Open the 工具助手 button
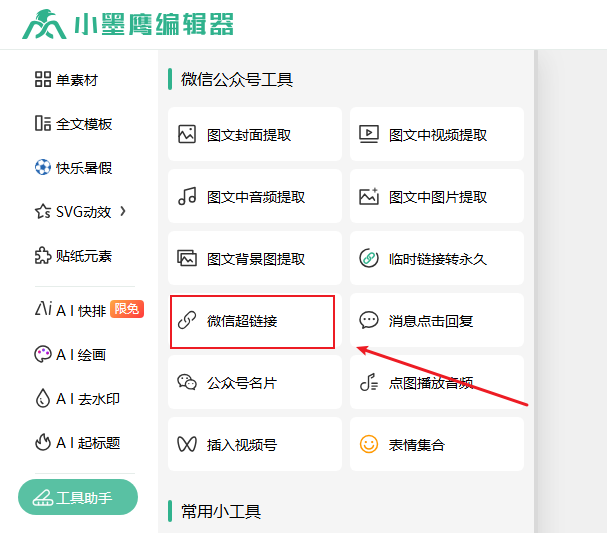 [x=78, y=497]
